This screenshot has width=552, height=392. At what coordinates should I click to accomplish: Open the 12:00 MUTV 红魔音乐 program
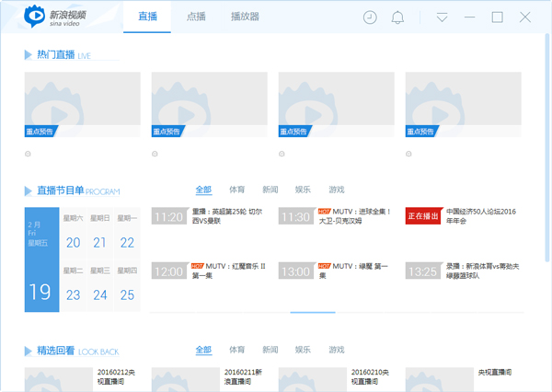(209, 271)
